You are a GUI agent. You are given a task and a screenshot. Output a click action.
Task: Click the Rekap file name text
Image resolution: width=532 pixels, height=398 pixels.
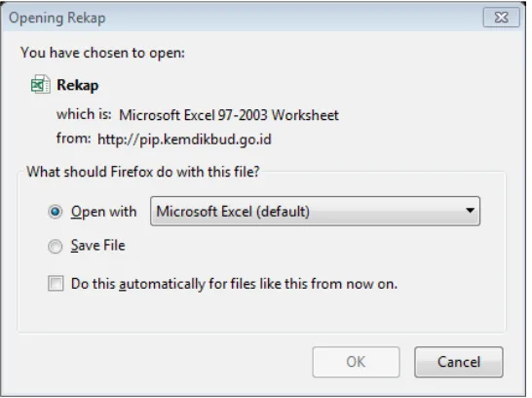point(78,85)
